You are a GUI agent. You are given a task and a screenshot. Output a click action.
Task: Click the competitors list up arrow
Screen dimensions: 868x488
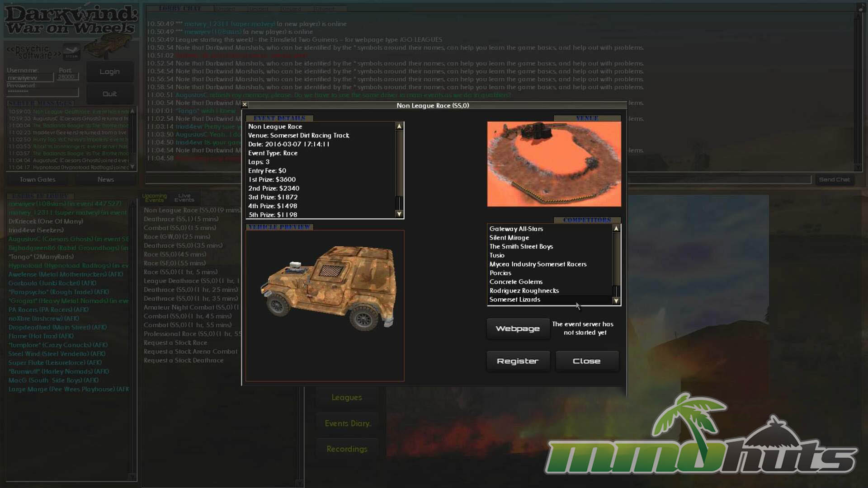[616, 229]
